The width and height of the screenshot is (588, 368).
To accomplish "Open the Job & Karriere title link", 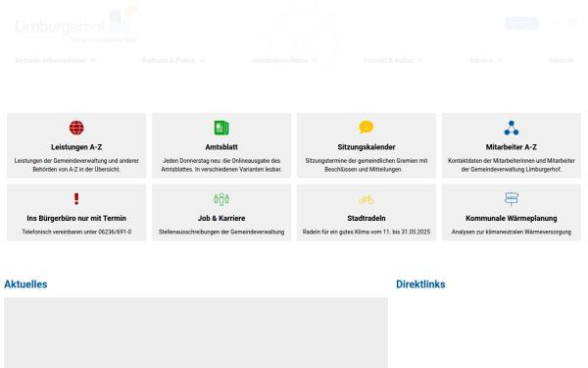I will click(x=221, y=218).
